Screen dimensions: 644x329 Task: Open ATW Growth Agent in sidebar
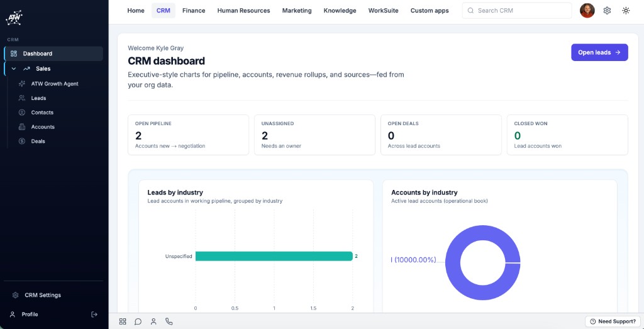(55, 84)
